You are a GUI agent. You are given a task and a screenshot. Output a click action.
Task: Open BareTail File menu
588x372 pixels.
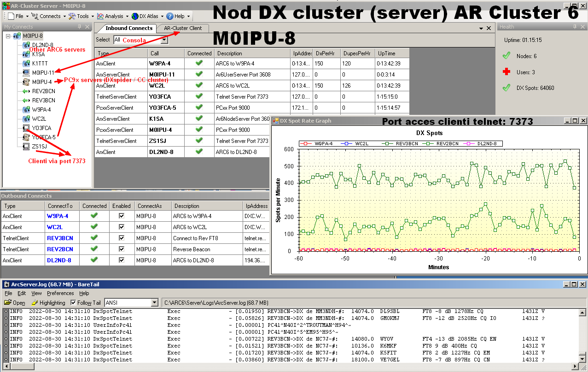coord(8,293)
